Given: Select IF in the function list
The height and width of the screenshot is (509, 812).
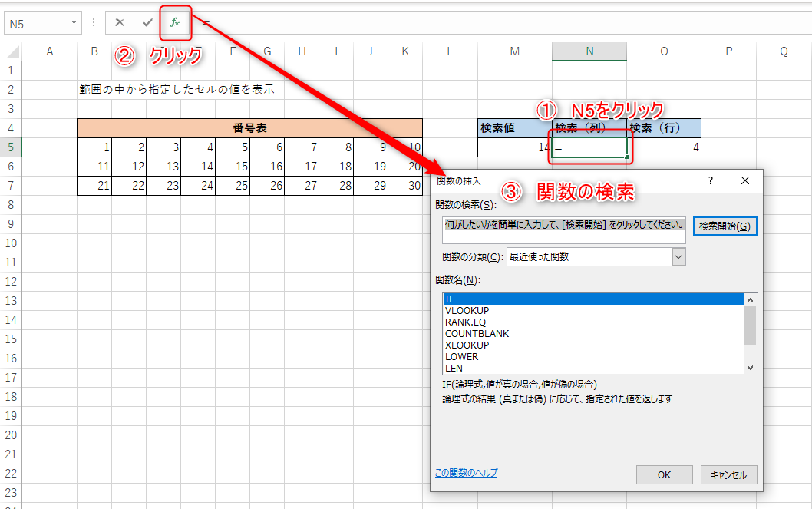Looking at the screenshot, I should [593, 299].
